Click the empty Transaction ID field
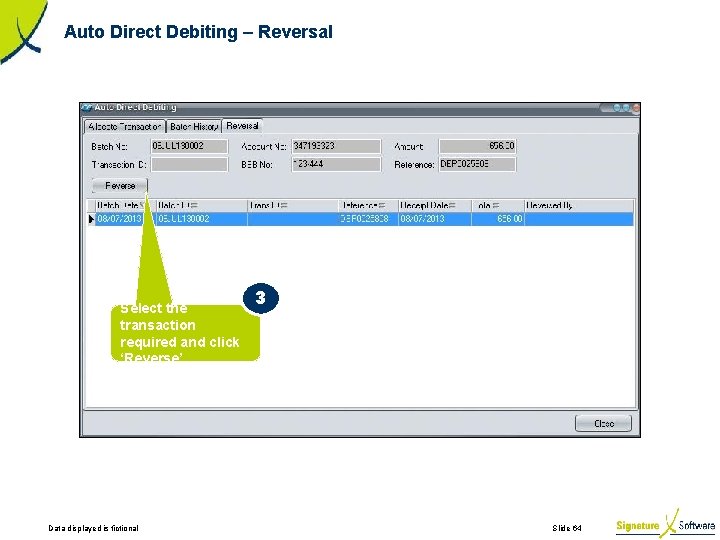This screenshot has height=540, width=720. [x=189, y=164]
